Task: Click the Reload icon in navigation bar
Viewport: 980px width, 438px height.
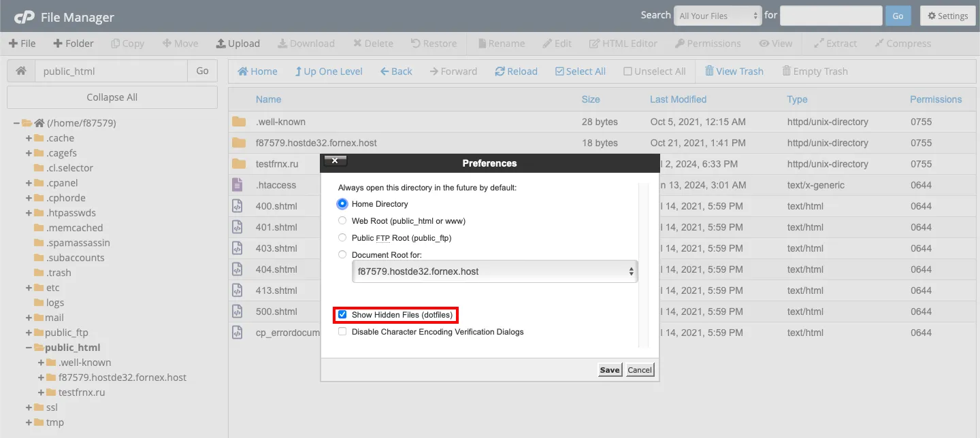Action: pos(500,71)
